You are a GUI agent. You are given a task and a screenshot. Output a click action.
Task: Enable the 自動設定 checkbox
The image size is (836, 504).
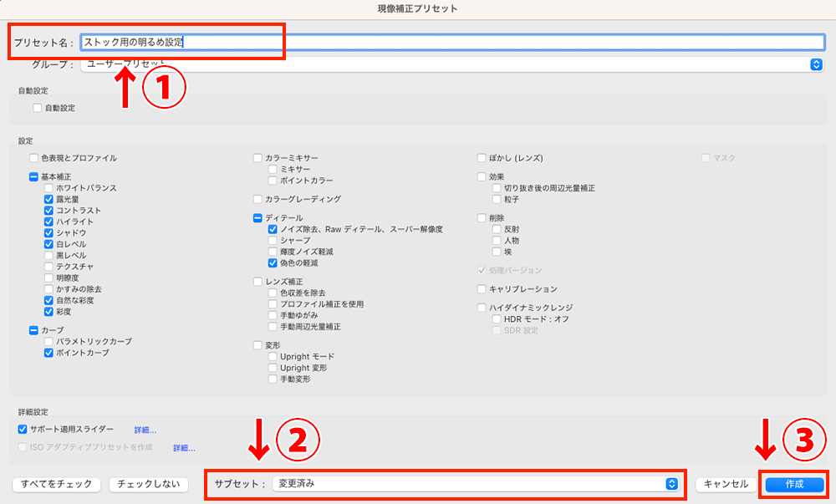37,107
